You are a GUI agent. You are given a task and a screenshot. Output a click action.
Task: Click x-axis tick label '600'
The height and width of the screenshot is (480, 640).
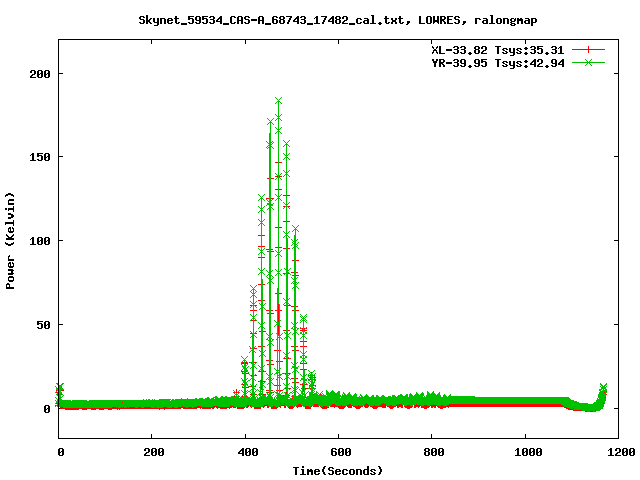[341, 452]
